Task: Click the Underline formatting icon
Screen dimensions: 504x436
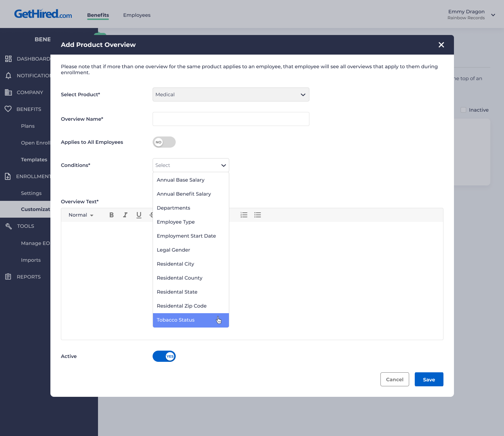Action: coord(139,215)
